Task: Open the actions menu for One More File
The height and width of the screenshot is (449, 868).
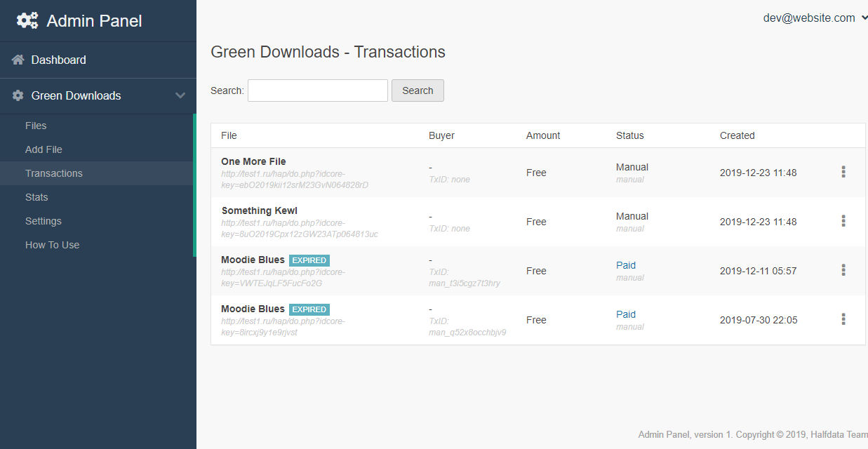Action: point(843,171)
